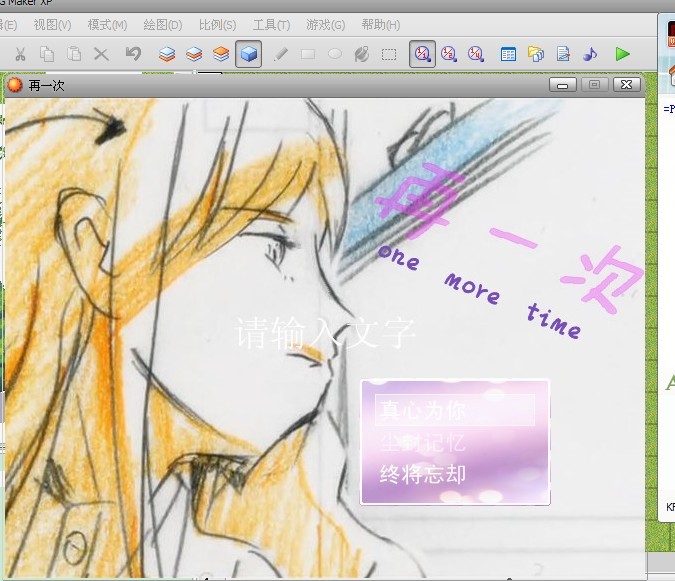Select 终将忘却 in the title menu
The width and height of the screenshot is (675, 581).
pyautogui.click(x=423, y=474)
